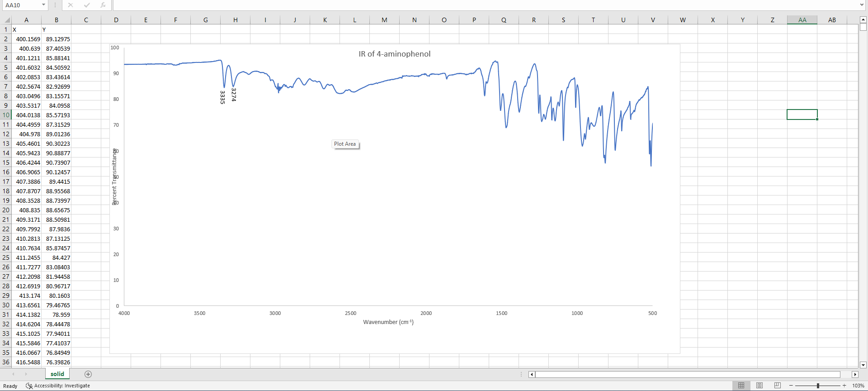Select the chart title 'IR of 4-aminophenol'
Screen dimensions: 868x391
pyautogui.click(x=395, y=54)
